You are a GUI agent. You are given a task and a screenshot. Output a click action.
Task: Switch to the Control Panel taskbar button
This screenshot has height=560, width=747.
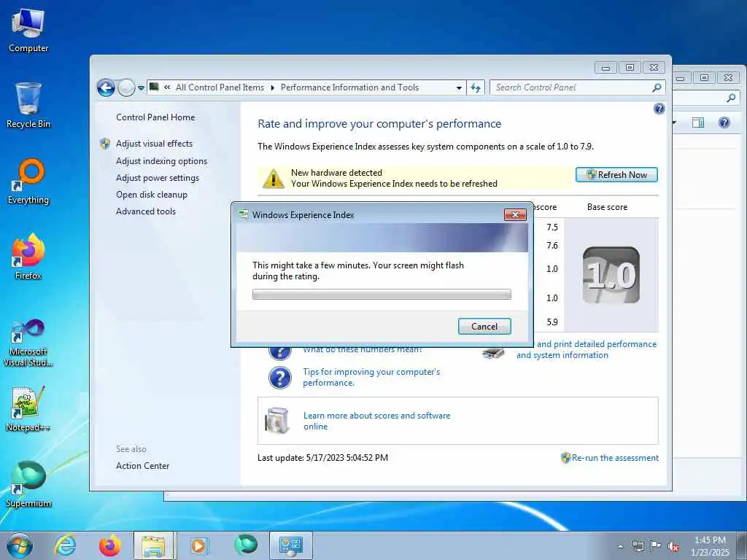click(291, 545)
